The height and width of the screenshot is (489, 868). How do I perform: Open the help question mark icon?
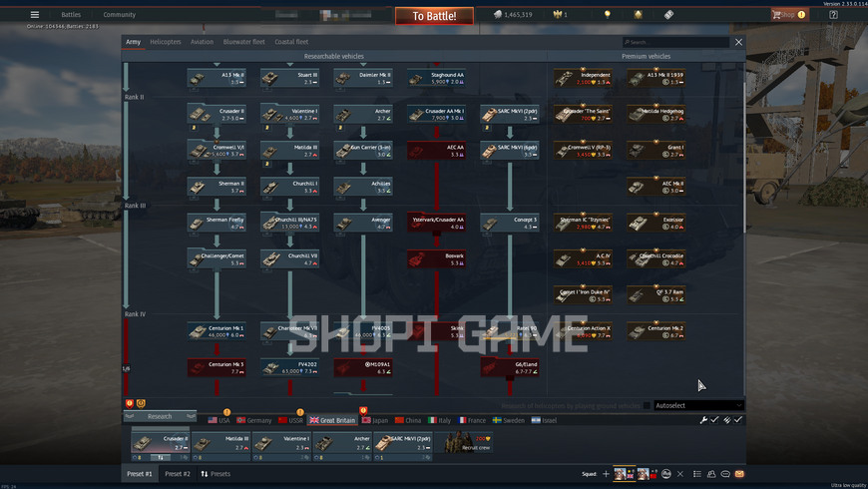coord(834,14)
